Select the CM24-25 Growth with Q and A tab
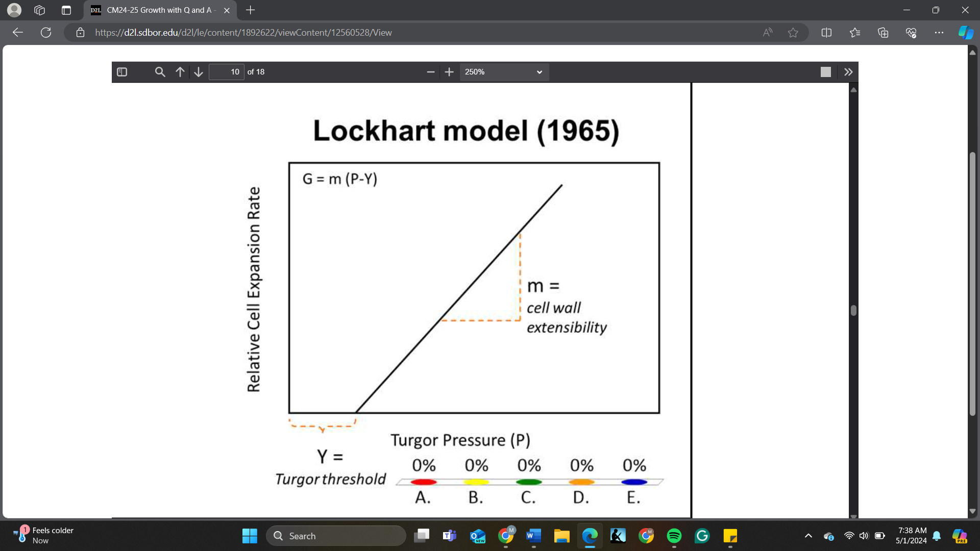The width and height of the screenshot is (980, 551). click(x=160, y=10)
